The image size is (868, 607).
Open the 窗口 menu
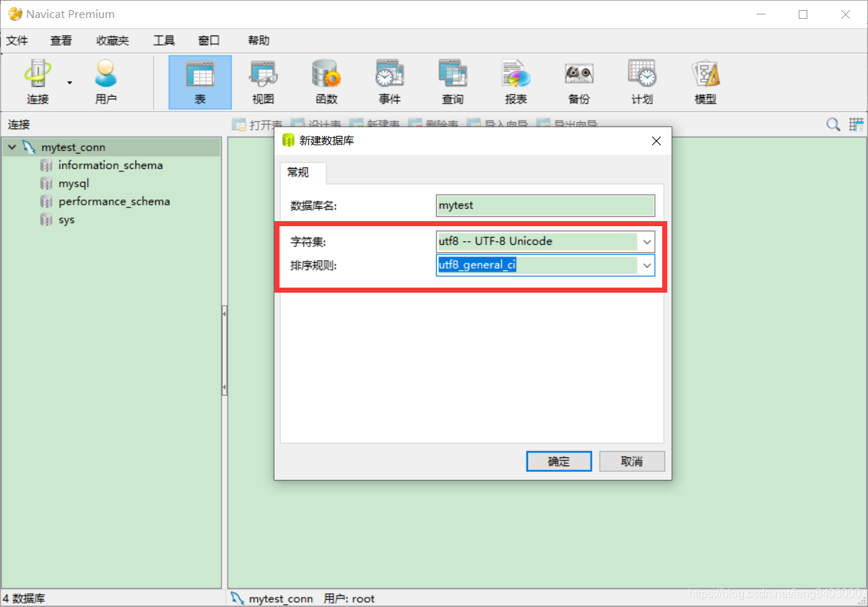[x=209, y=40]
